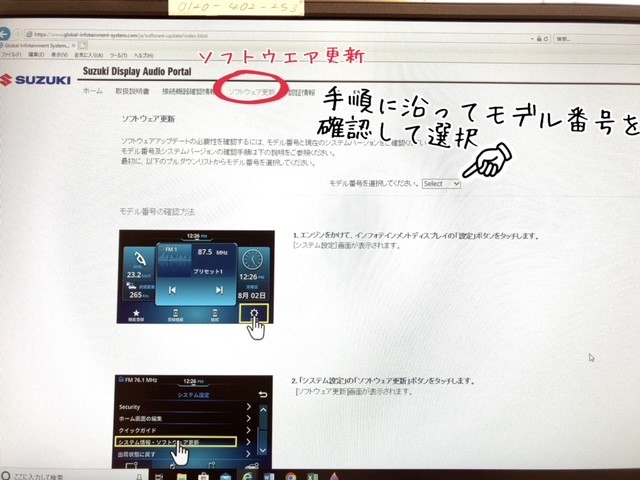Open the ソフトウェア更新 nav link
Viewport: 640px width, 480px height.
pos(251,92)
